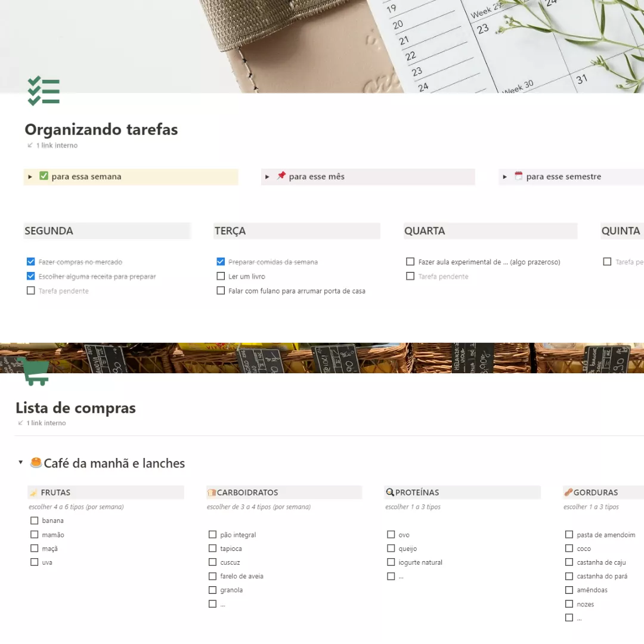Tick the amêndoas checkbox
Viewport: 644px width, 644px height.
(569, 590)
